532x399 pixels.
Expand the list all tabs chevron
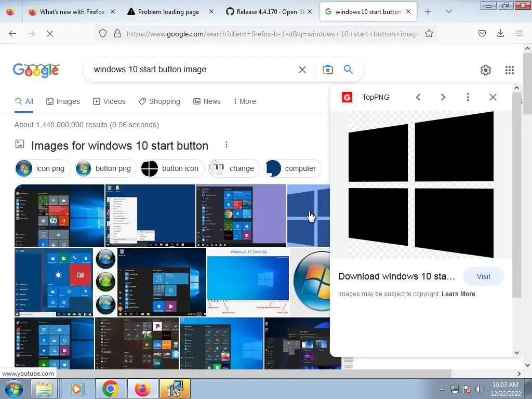point(448,12)
